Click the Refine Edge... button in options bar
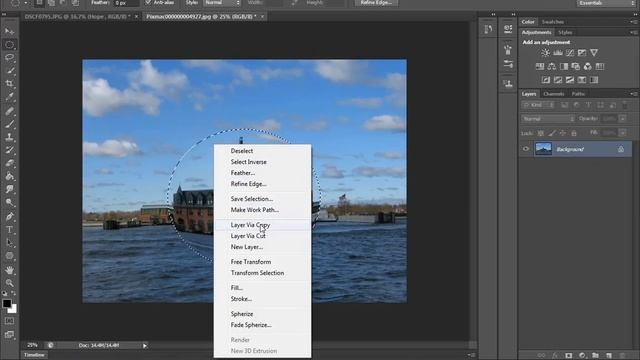 point(376,3)
